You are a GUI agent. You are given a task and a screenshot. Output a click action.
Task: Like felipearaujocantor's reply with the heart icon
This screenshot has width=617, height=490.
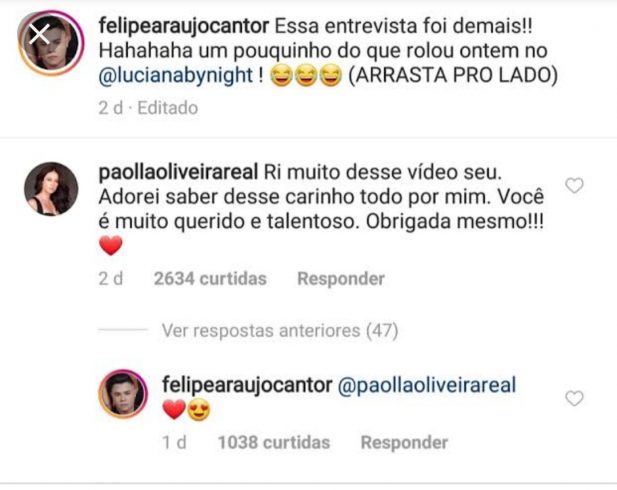coord(574,398)
